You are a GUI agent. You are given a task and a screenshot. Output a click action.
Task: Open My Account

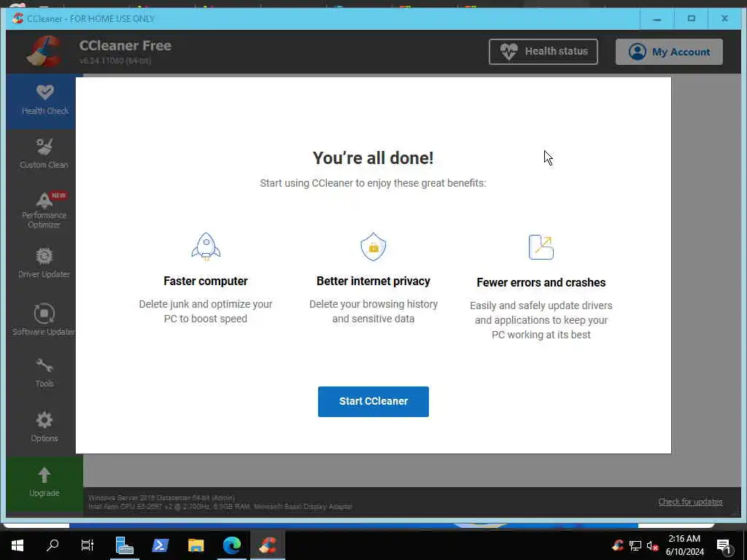[669, 52]
